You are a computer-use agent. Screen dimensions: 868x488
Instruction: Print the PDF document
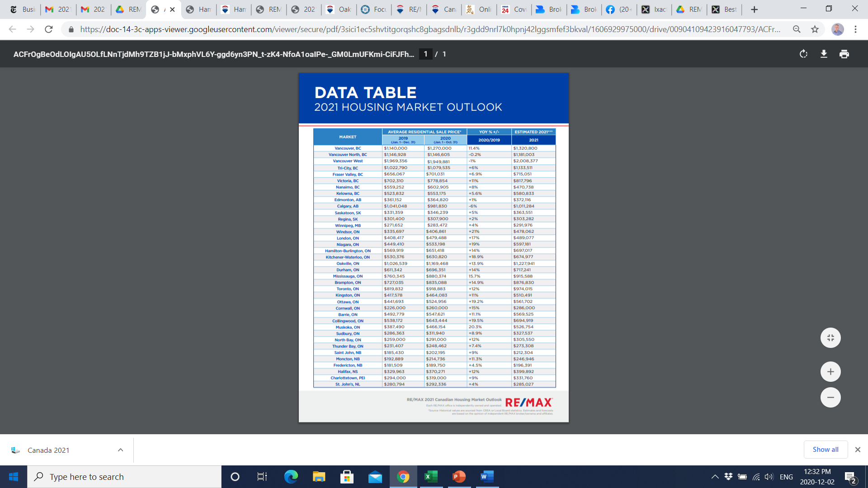[x=844, y=54]
